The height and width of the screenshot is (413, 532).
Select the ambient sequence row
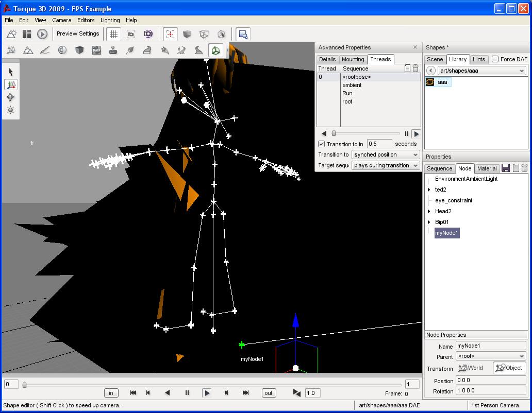(x=369, y=85)
